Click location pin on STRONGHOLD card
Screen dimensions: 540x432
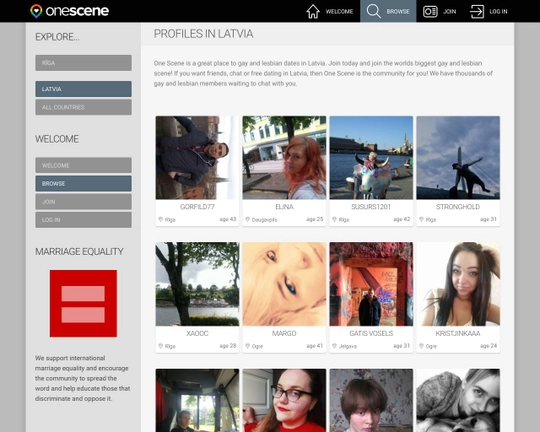tap(421, 219)
